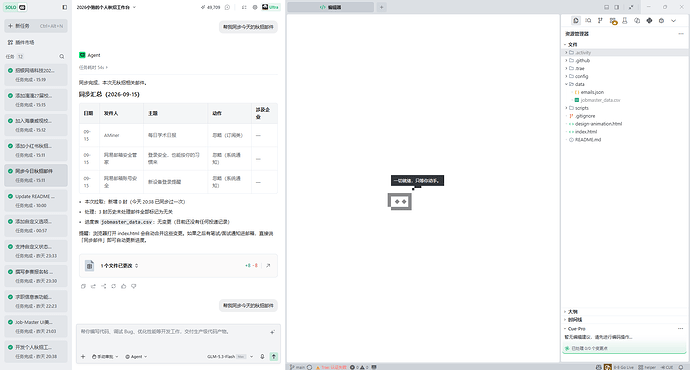The image size is (690, 370).
Task: Select the task completed at 15:15
Action: tap(36, 100)
